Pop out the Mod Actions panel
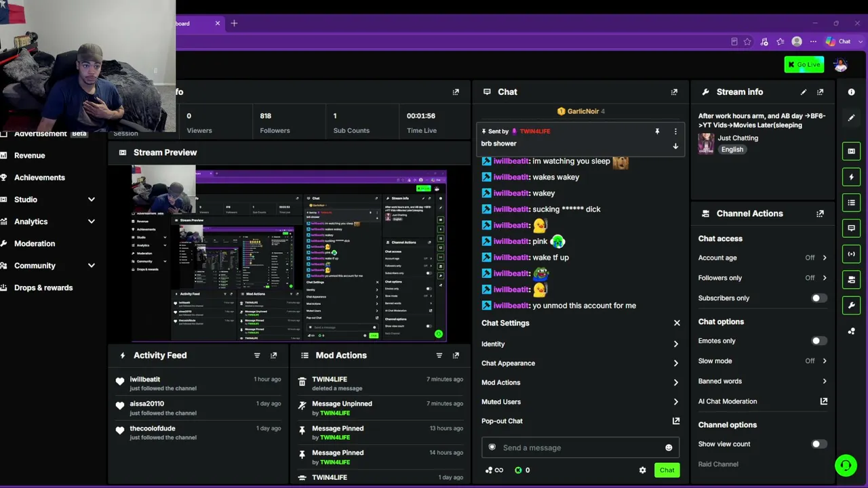868x488 pixels. click(456, 355)
